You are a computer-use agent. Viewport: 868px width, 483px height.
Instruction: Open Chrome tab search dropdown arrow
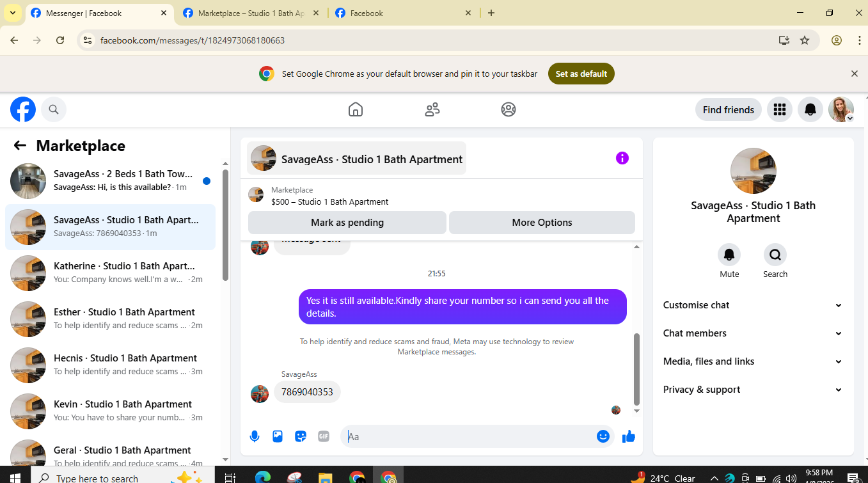pyautogui.click(x=12, y=13)
